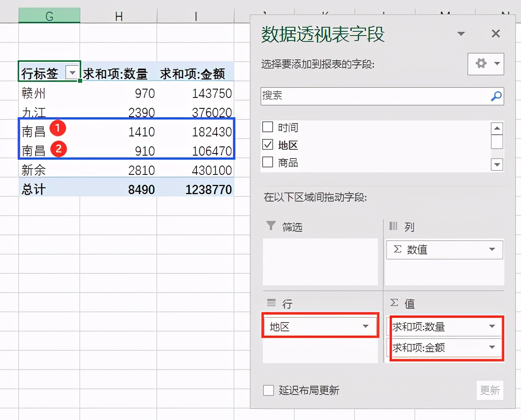Enable 延迟布局更新 checkbox
This screenshot has height=420, width=521.
pos(268,390)
